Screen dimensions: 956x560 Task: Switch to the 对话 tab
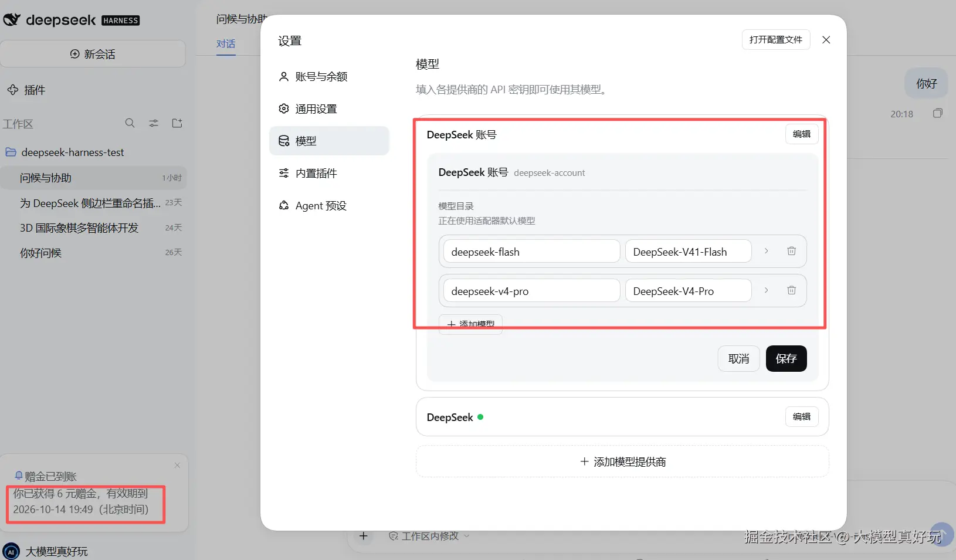tap(226, 44)
